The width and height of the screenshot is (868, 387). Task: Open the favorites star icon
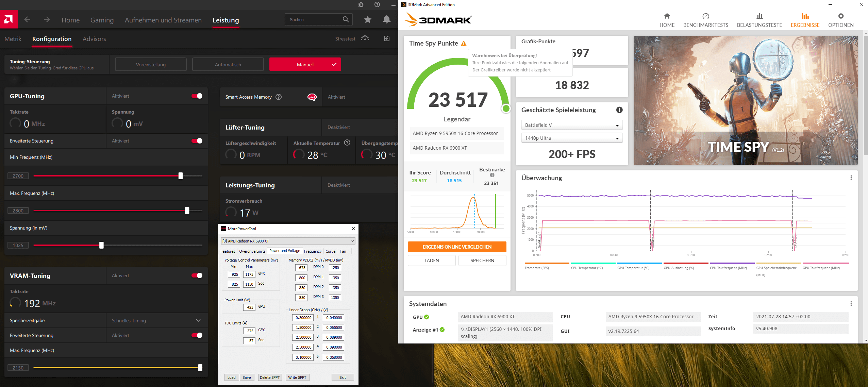367,19
